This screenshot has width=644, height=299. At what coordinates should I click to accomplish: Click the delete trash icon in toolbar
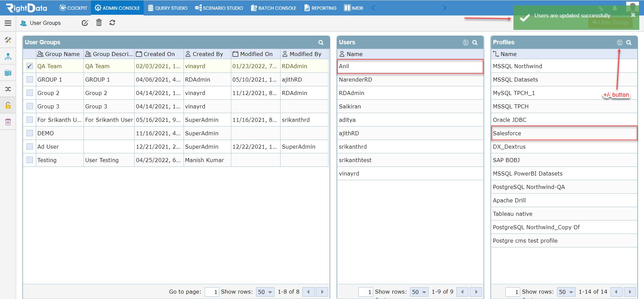(99, 22)
